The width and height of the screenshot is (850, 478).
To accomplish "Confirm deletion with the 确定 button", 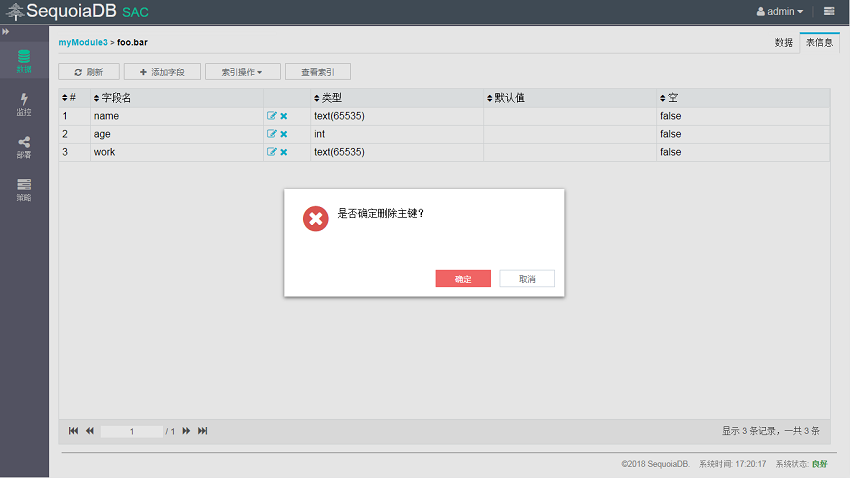I will coord(463,279).
